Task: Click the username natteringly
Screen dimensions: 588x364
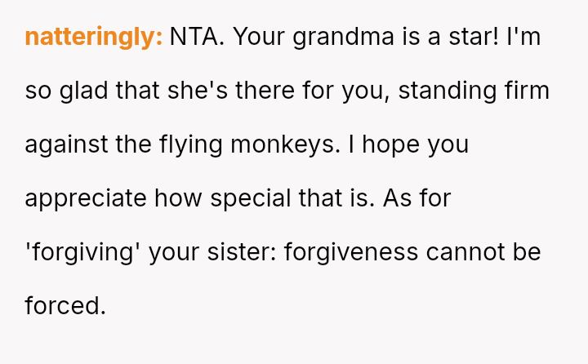Action: 94,37
